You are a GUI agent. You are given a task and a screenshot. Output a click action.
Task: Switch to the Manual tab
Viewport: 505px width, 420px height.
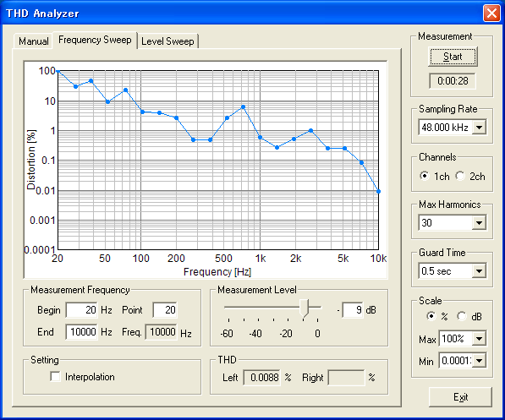coord(34,41)
